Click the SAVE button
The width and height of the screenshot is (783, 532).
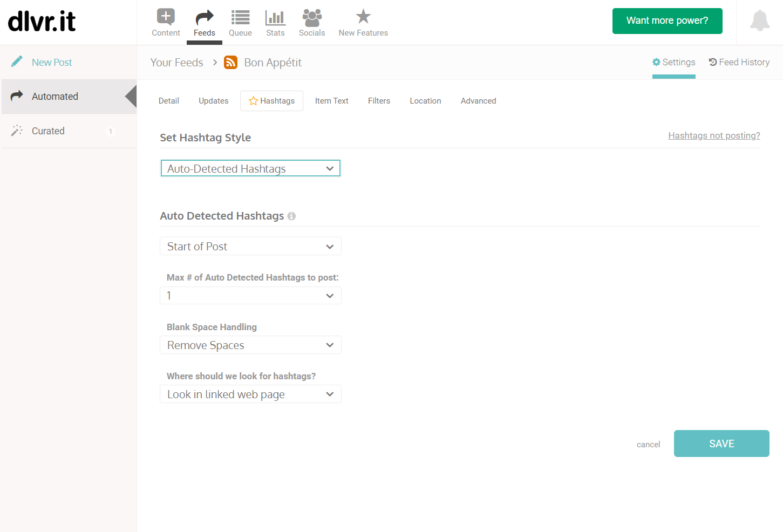coord(721,444)
